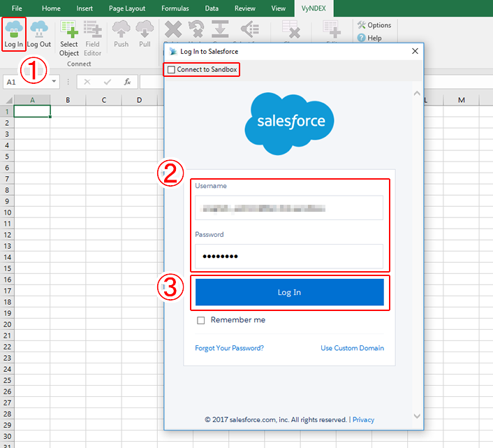Open VyNDEX Help
This screenshot has width=493, height=448.
(x=369, y=38)
